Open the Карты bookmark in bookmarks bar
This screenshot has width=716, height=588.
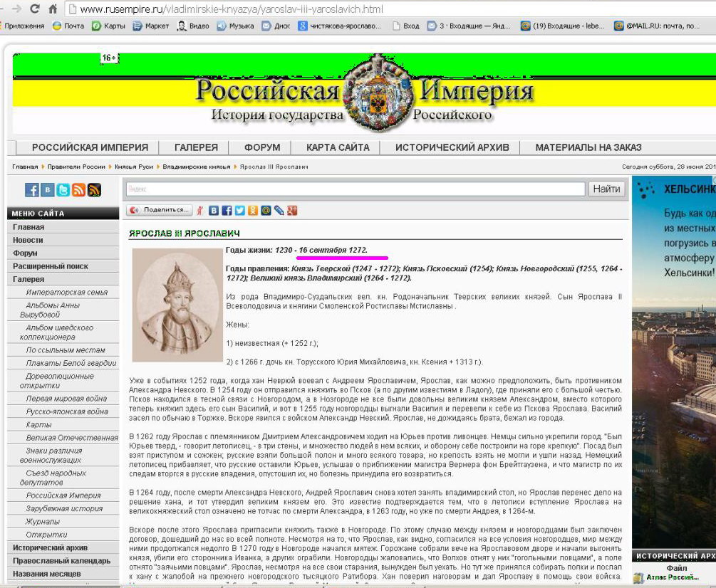point(108,26)
